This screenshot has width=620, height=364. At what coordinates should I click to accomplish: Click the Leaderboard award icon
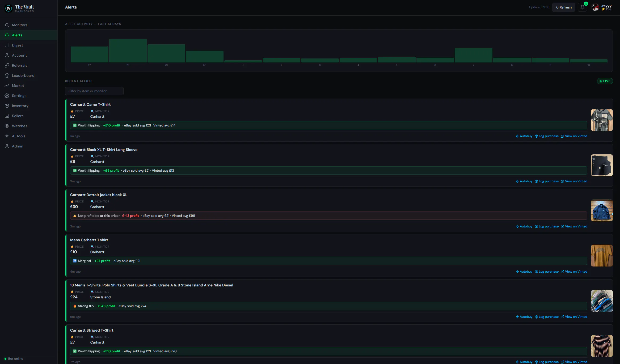pyautogui.click(x=7, y=75)
